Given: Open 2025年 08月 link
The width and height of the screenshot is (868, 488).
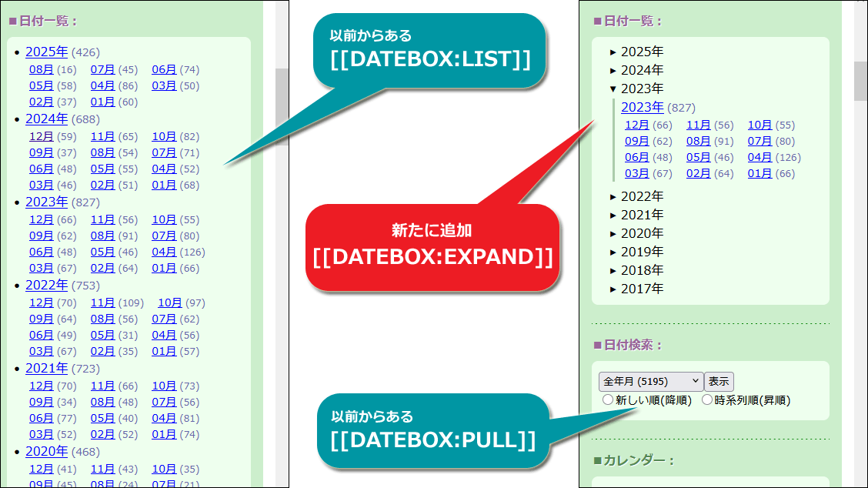Looking at the screenshot, I should [x=42, y=69].
